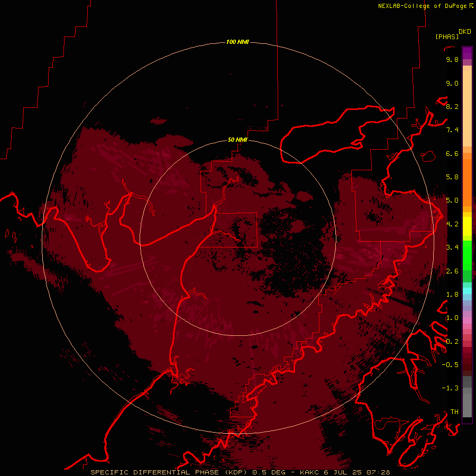The width and height of the screenshot is (476, 476).
Task: Click the 100 NMI range ring label
Action: point(237,42)
